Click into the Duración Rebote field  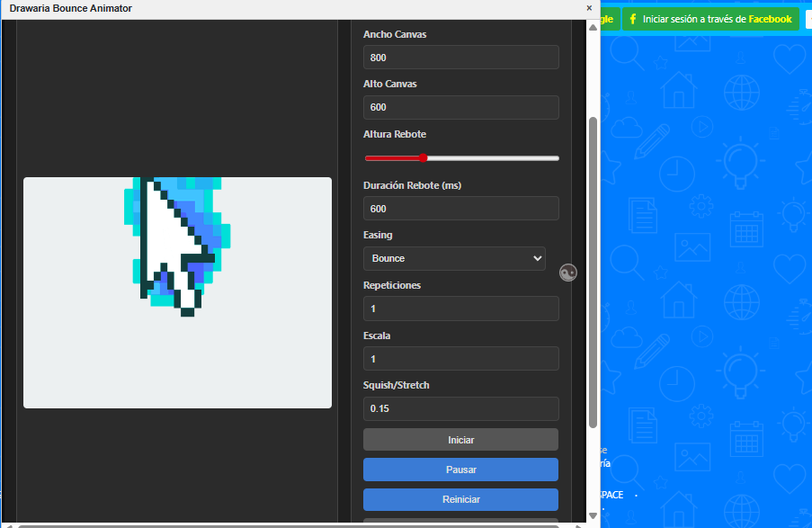click(460, 209)
